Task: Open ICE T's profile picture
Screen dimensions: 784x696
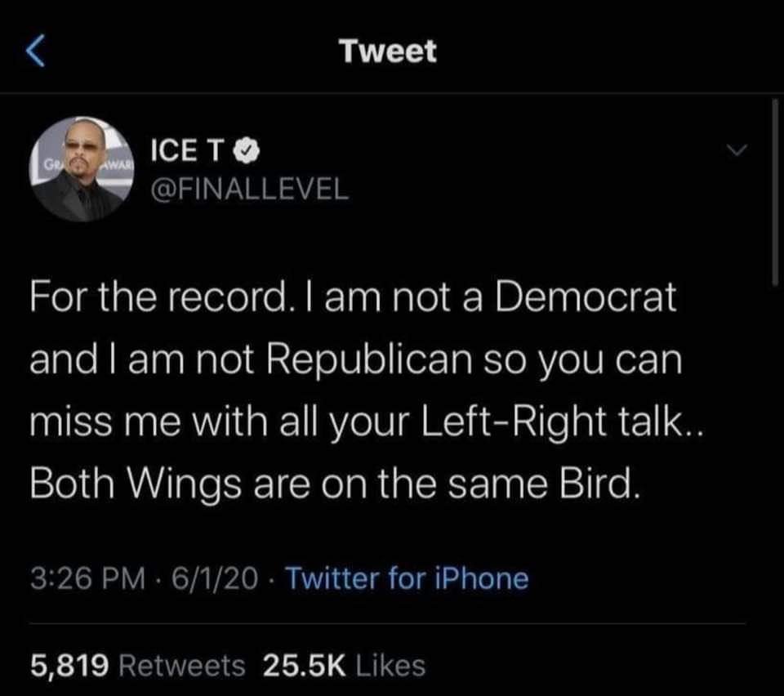Action: 80,170
